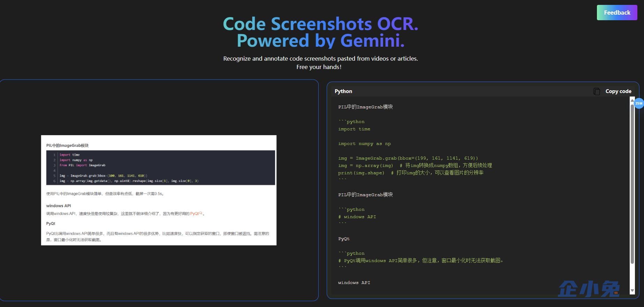Click the orange PyQt link in the pasted screenshot
644x307 pixels.
pos(196,214)
